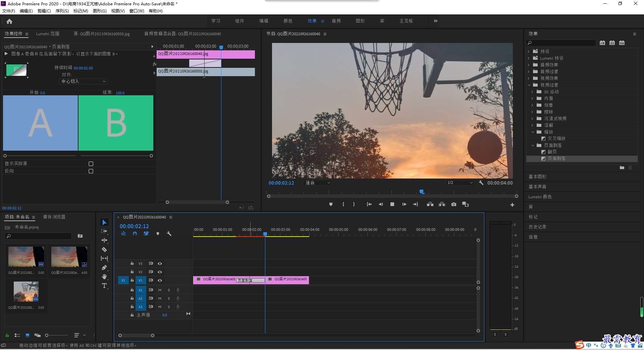Open the Lumetri 颜色 panel
644x350 pixels.
[x=540, y=197]
